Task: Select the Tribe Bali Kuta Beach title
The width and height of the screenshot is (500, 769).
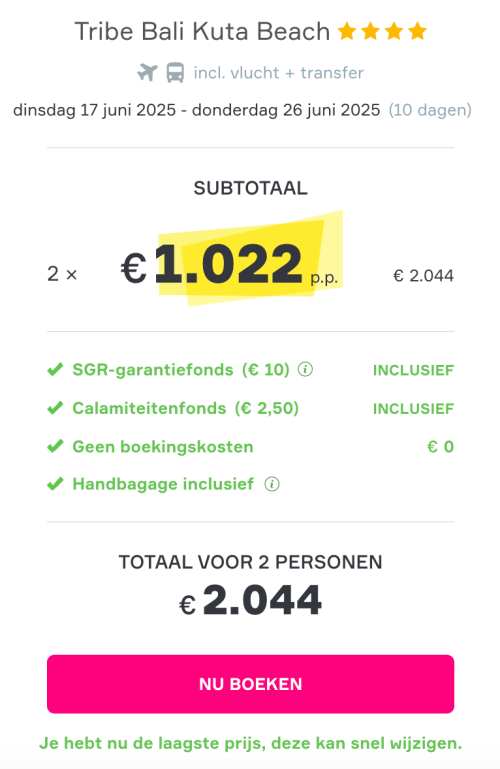Action: click(x=202, y=31)
